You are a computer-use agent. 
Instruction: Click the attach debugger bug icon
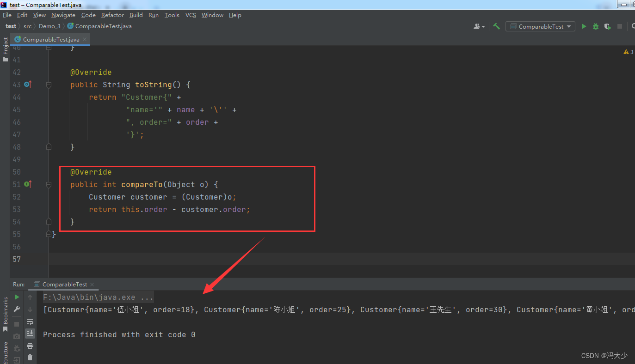pos(17,348)
